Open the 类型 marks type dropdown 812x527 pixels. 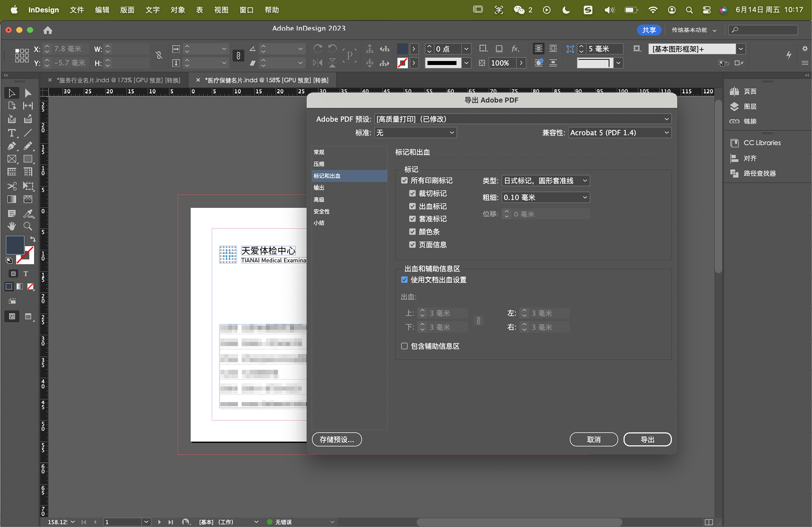point(545,180)
